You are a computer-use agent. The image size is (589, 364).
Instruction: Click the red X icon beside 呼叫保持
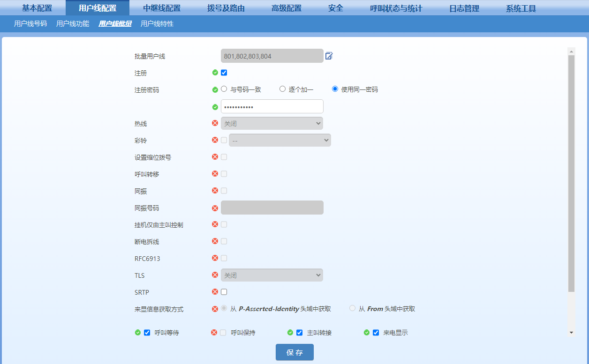click(x=214, y=333)
